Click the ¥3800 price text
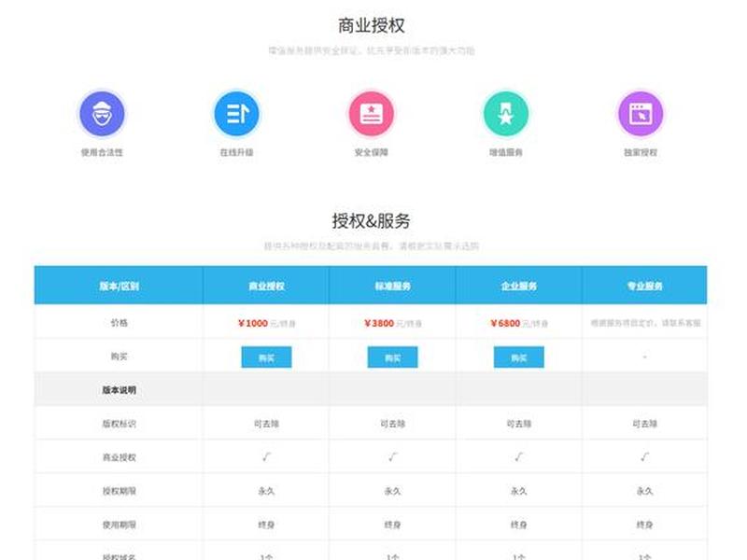The image size is (747, 560). tap(379, 323)
